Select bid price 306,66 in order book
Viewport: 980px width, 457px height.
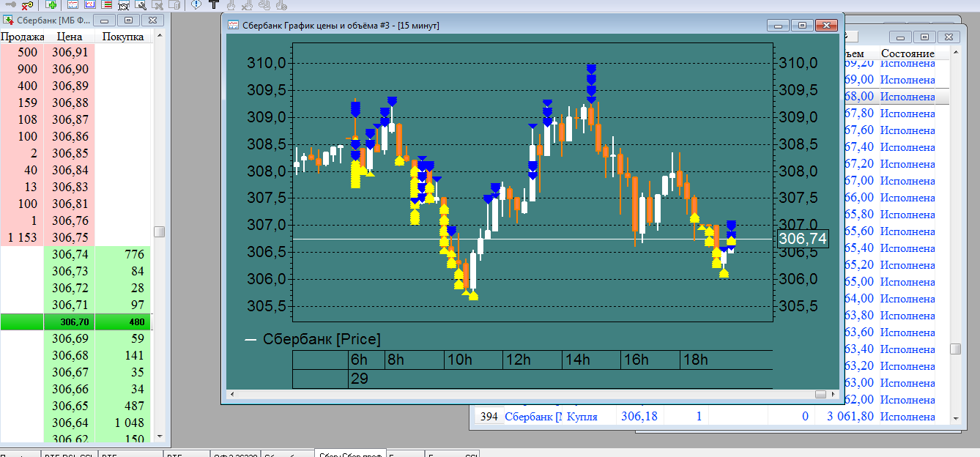pos(70,389)
